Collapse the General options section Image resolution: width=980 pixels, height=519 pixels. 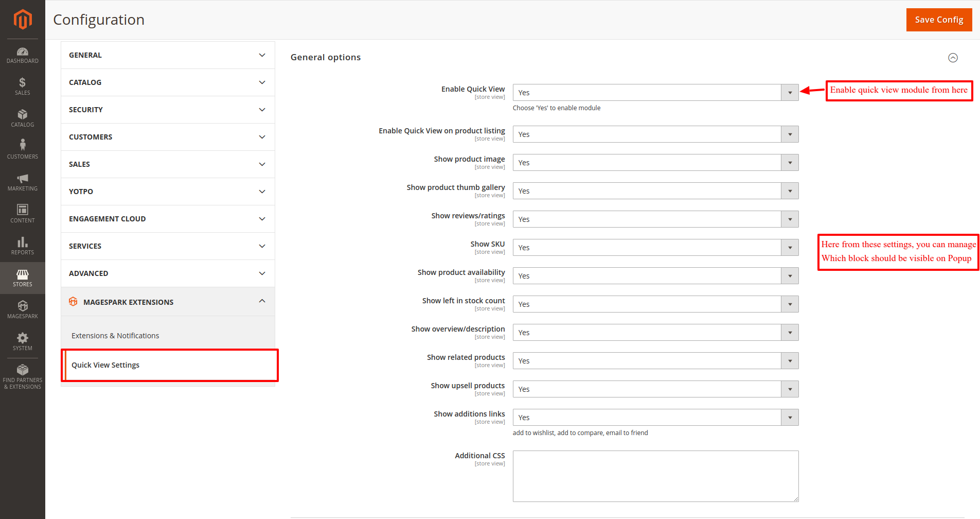[x=953, y=58]
